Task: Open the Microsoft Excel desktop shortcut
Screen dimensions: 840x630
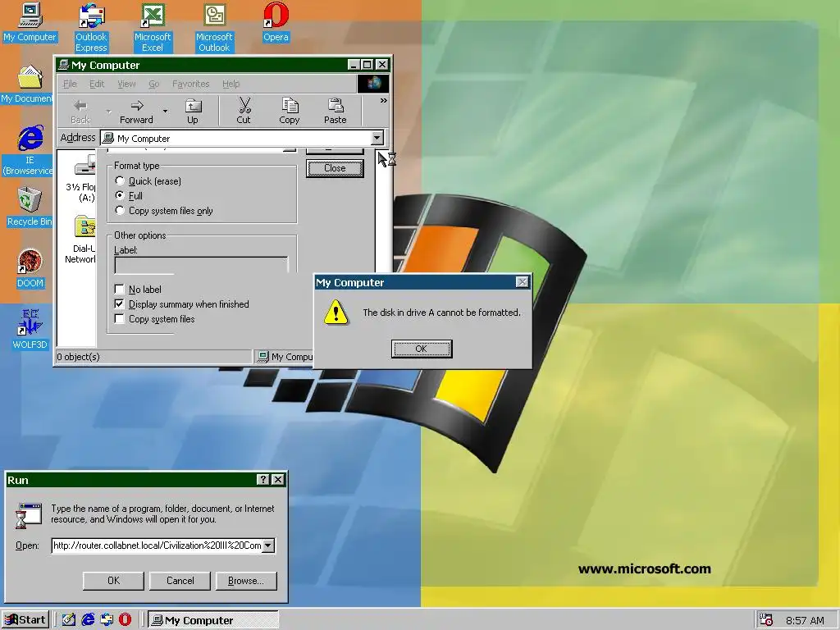Action: pyautogui.click(x=153, y=28)
